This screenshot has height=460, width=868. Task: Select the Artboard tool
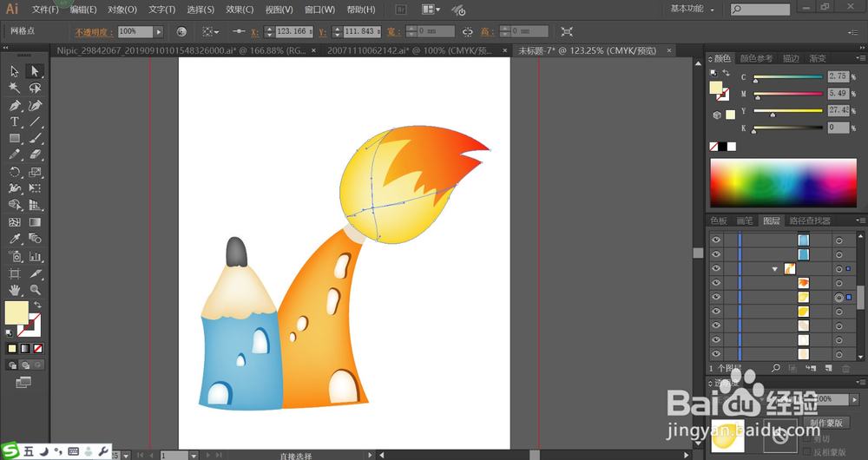pyautogui.click(x=15, y=273)
